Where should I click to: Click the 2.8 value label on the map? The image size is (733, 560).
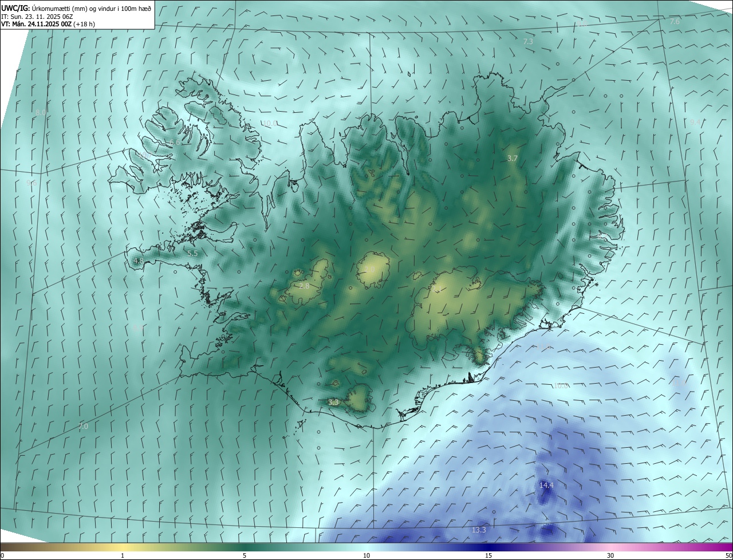click(305, 286)
